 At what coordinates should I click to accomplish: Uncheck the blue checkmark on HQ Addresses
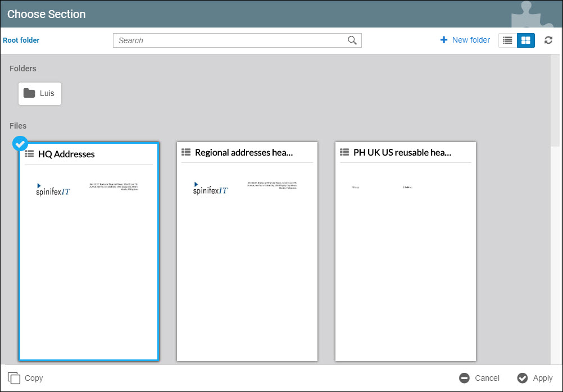tap(20, 144)
